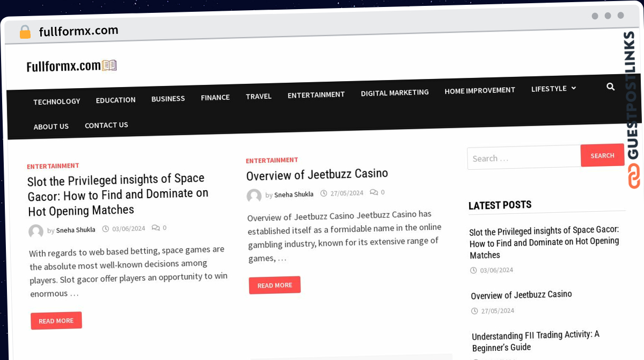Click the 27/05/2024 date on Jeetbuzz post
This screenshot has width=644, height=360.
pos(347,193)
